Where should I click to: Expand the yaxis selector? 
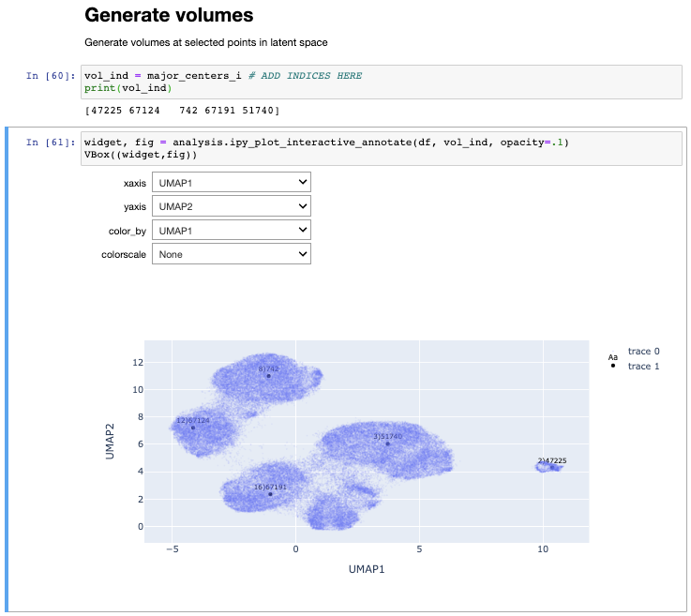click(x=231, y=206)
